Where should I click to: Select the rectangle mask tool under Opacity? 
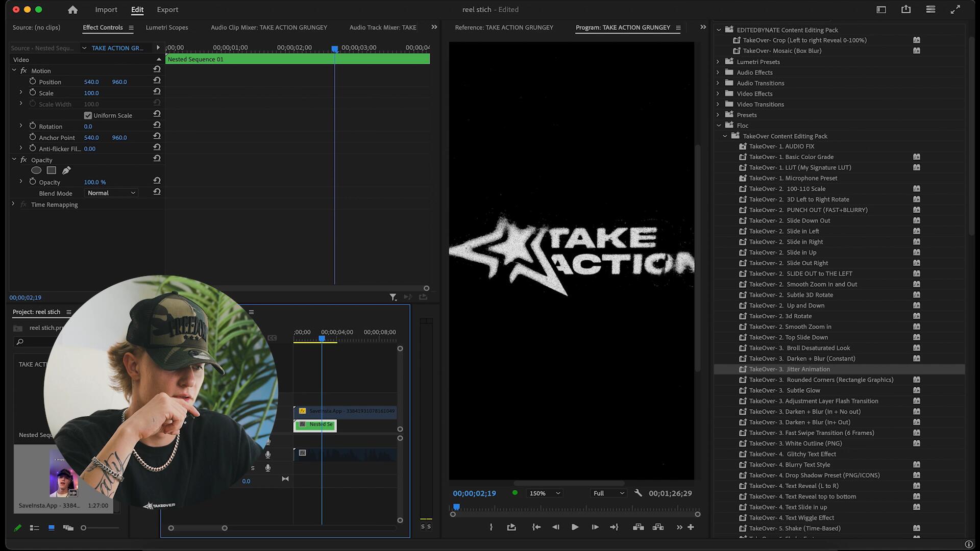pyautogui.click(x=52, y=170)
